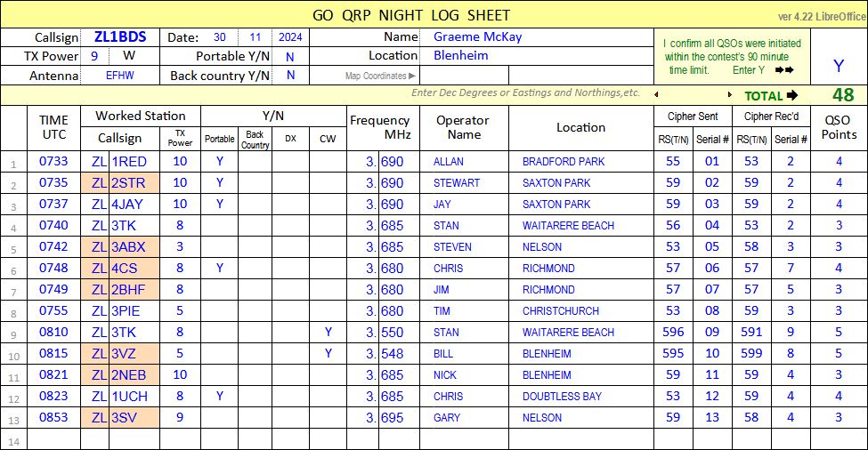Click the Map Coordinates arrow label

(380, 76)
